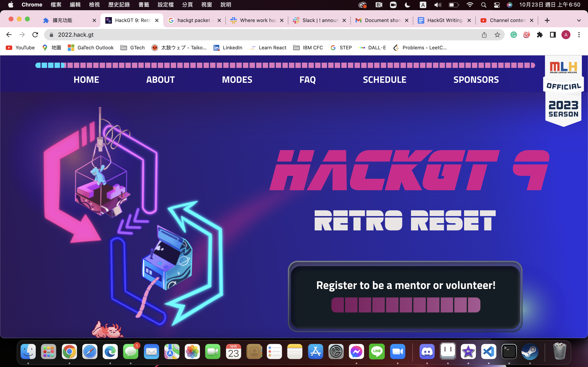Open macOS Control Center toggles
Screen dimensions: 588x367
pos(497,5)
